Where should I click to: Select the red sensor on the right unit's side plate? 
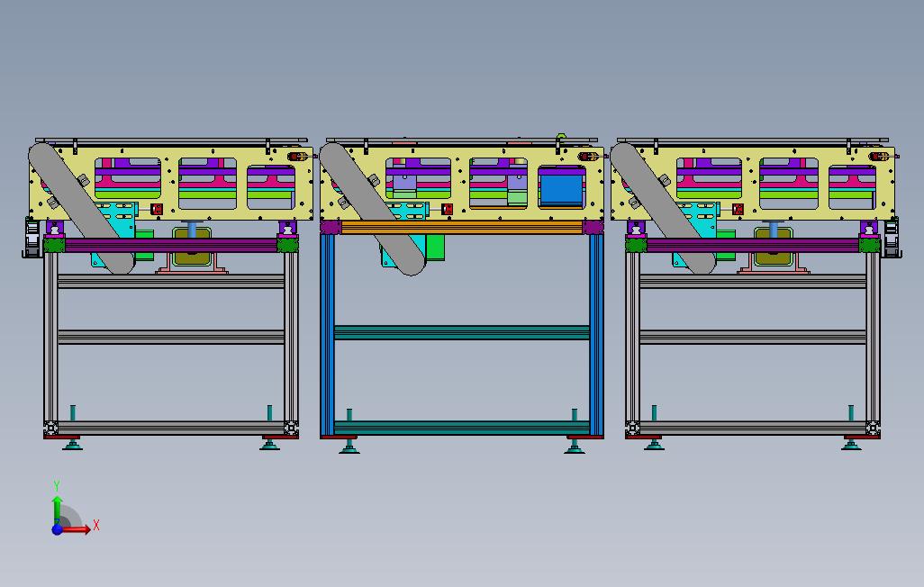(x=738, y=209)
